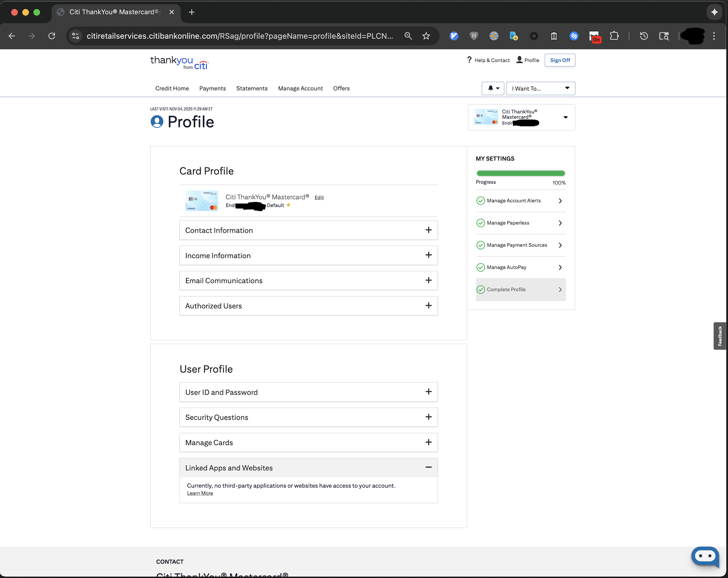Image resolution: width=728 pixels, height=578 pixels.
Task: Reload the page with refresh icon
Action: 52,36
